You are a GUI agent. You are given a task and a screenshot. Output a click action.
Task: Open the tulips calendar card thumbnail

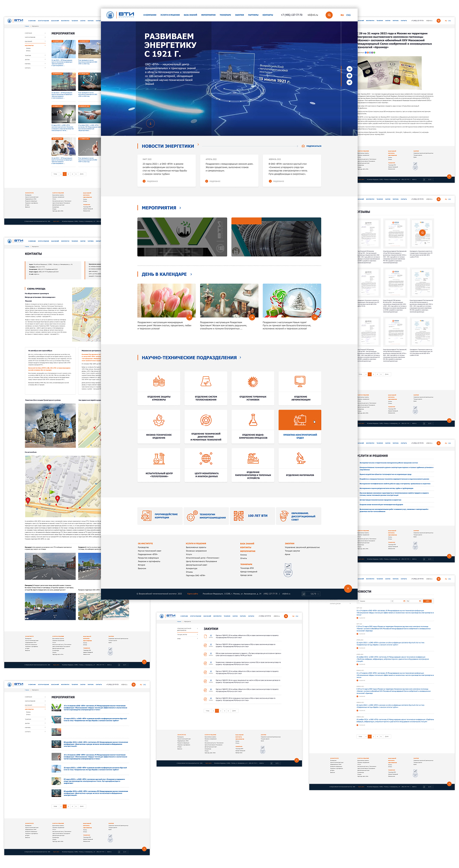166,301
